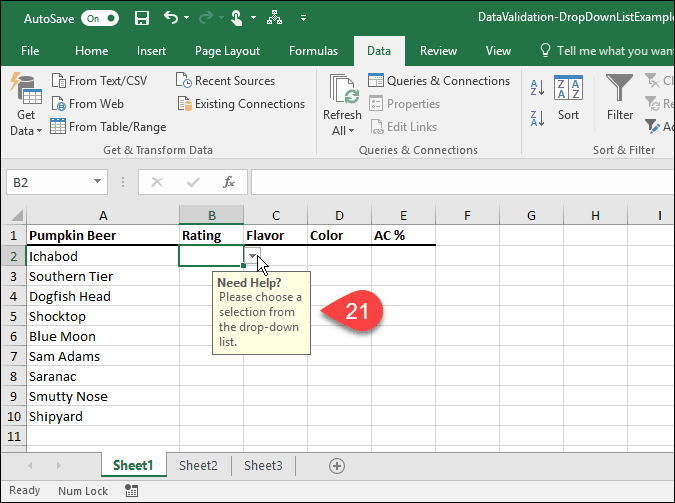This screenshot has width=675, height=503.
Task: Click the Name Box showing B2
Action: [50, 183]
